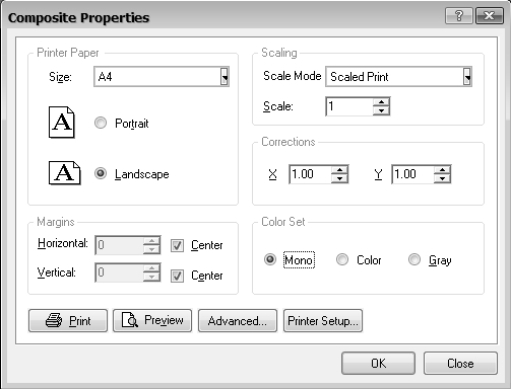Screen dimensions: 511x389
Task: Click into the X correction field
Action: (310, 174)
